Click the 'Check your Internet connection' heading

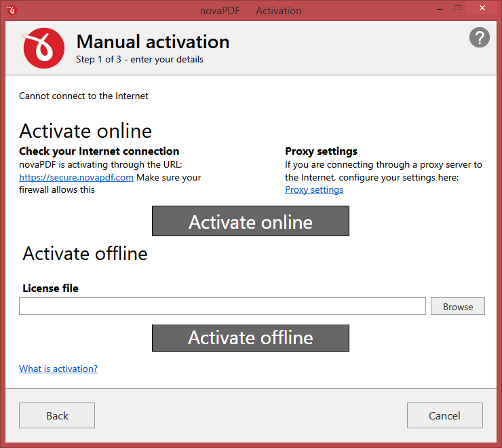tap(99, 151)
